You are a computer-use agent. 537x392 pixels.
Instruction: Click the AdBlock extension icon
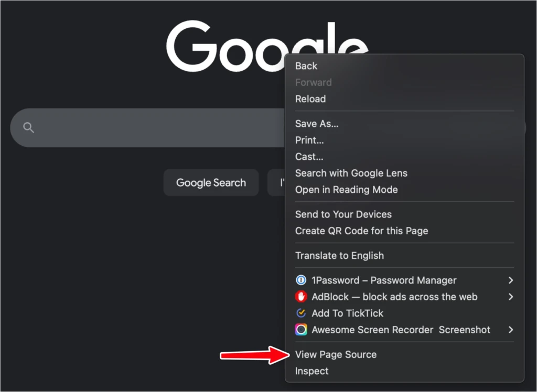[300, 297]
